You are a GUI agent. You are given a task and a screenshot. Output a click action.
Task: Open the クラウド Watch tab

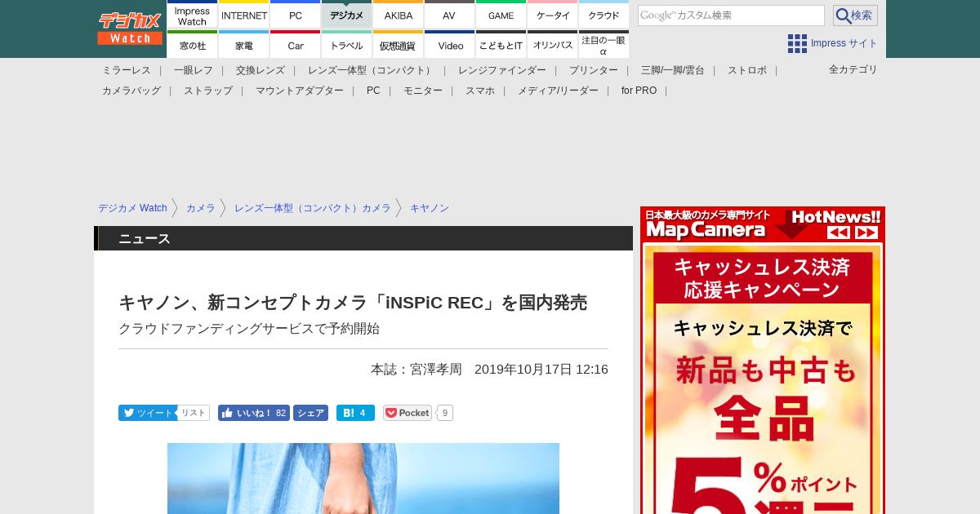[x=604, y=15]
